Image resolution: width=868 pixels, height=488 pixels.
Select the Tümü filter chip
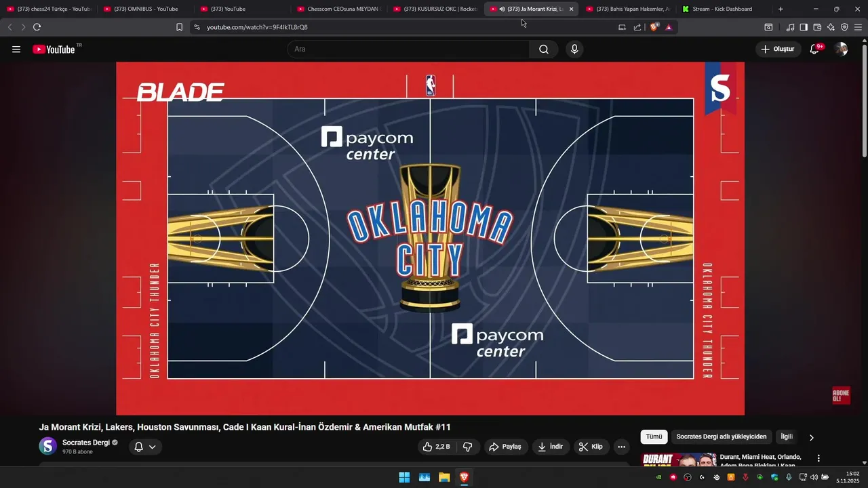(x=654, y=437)
